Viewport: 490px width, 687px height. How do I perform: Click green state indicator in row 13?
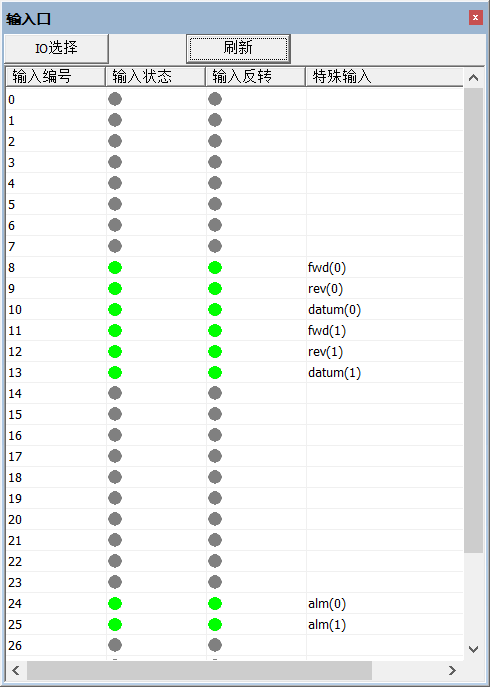[115, 373]
